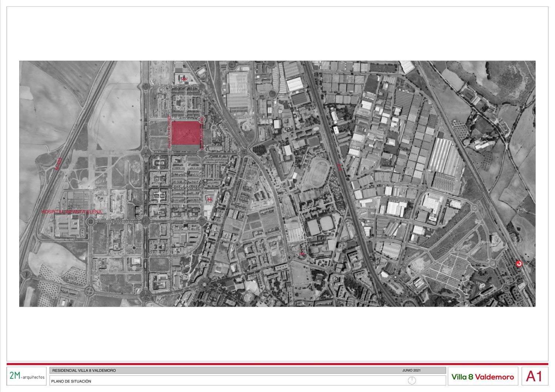Click the Villa 8 Valdemoro logo
555x392 pixels.
[482, 377]
